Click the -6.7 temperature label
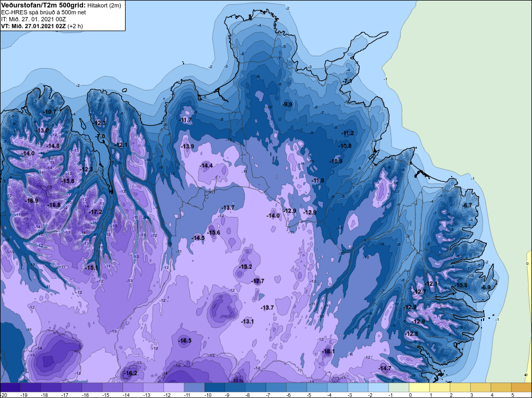 pos(468,205)
